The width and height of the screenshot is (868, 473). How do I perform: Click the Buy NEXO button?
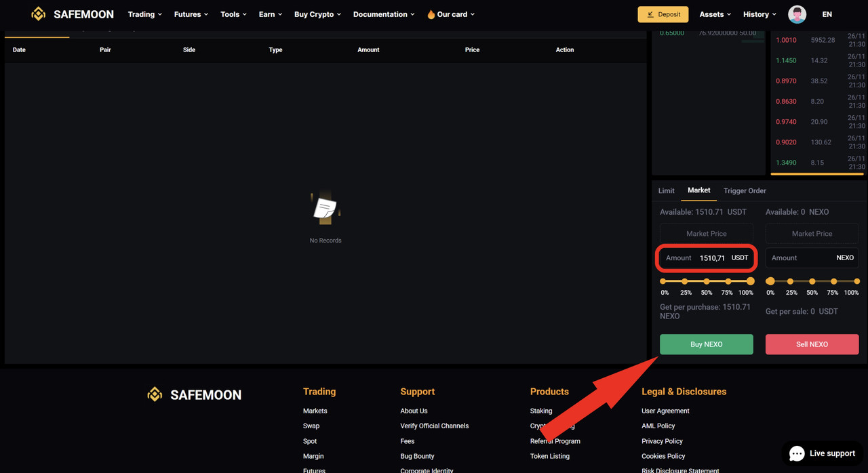coord(707,344)
